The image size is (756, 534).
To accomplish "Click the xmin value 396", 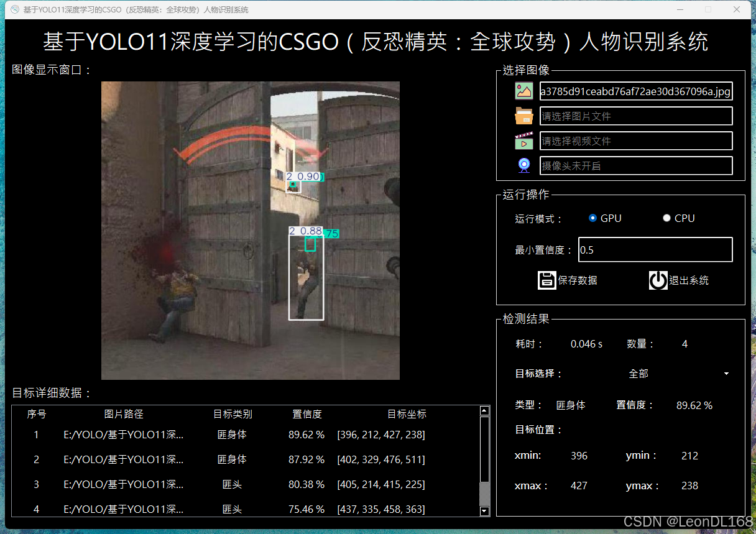I will pyautogui.click(x=579, y=456).
